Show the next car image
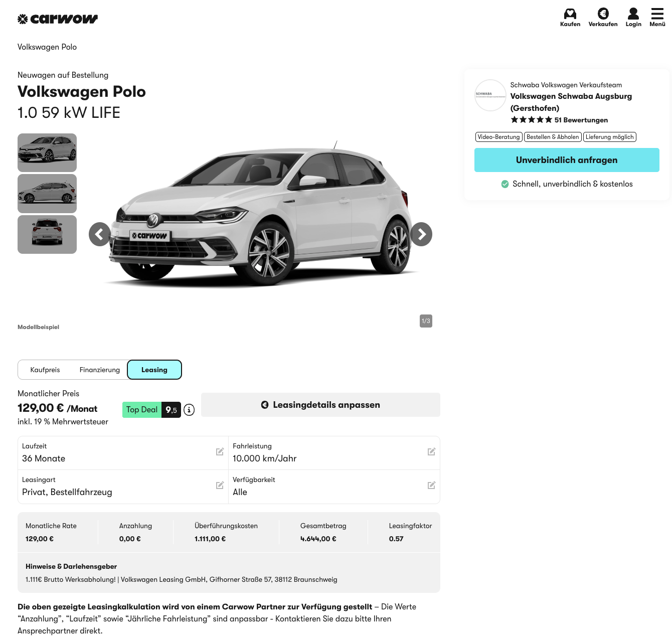The image size is (672, 640). (421, 234)
